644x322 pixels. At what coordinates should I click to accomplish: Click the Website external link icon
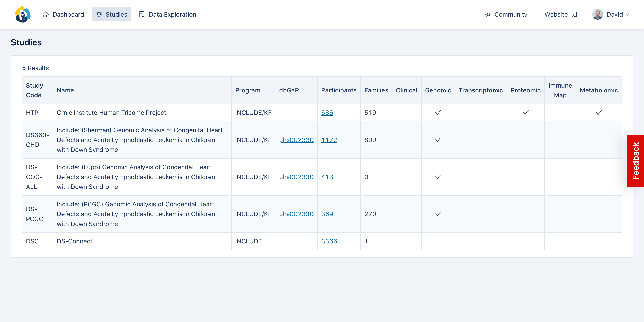point(574,15)
